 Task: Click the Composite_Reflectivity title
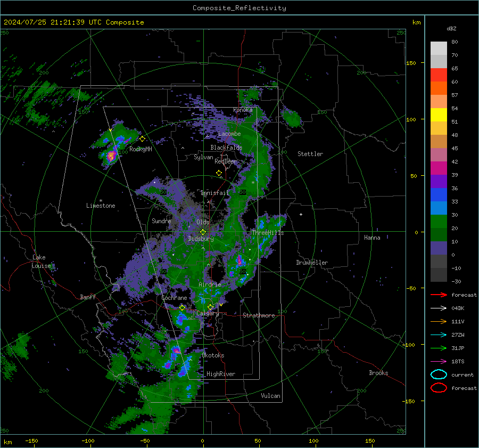click(240, 8)
